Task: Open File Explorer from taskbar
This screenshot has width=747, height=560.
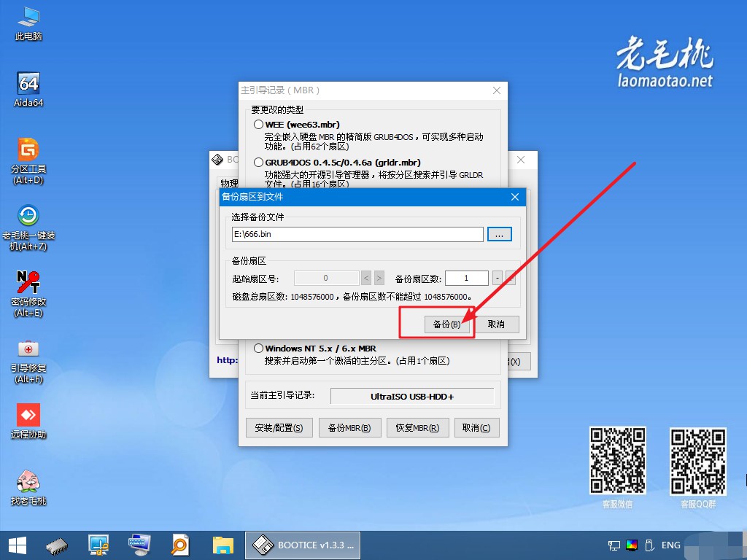Action: [223, 545]
